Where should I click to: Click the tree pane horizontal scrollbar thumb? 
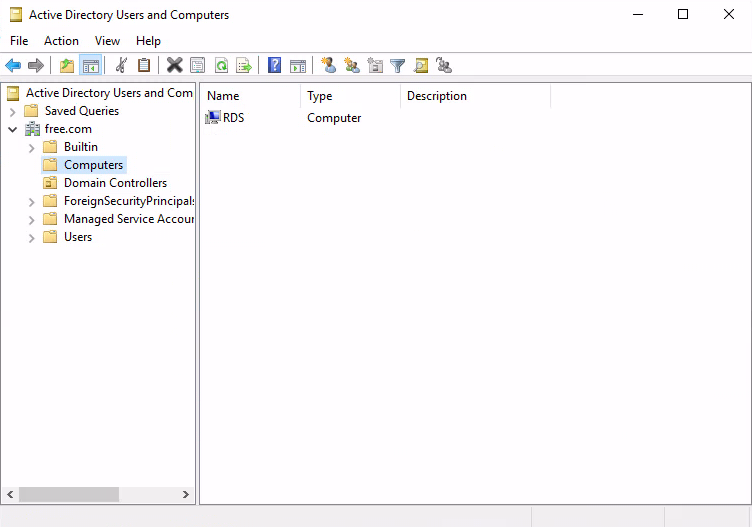tap(69, 494)
